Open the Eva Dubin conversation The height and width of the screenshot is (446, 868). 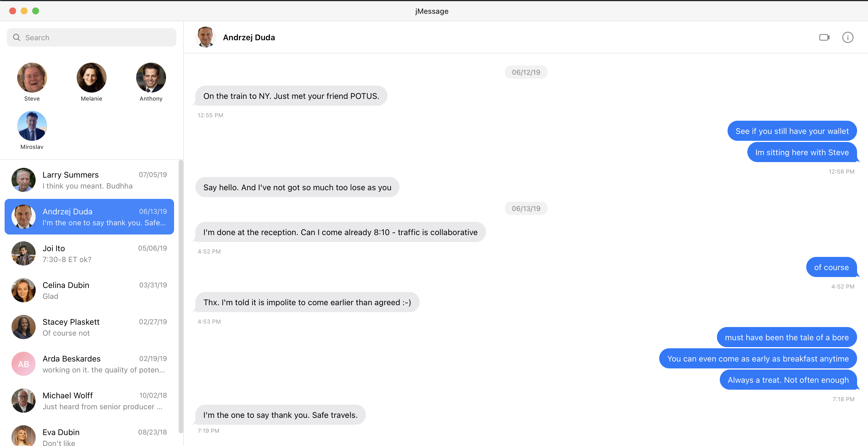89,437
